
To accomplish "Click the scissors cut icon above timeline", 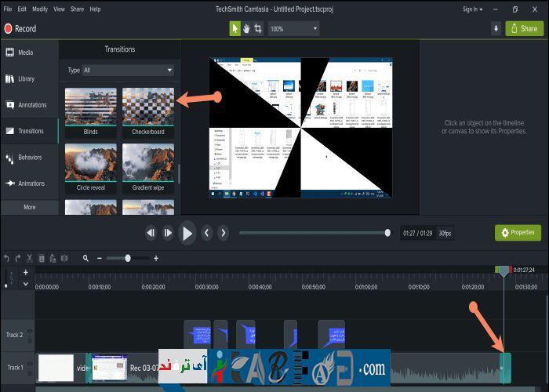I will pos(29,258).
